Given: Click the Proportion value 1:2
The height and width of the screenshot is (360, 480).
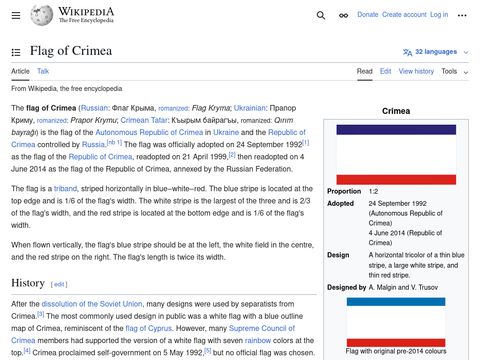Looking at the screenshot, I should (x=373, y=191).
